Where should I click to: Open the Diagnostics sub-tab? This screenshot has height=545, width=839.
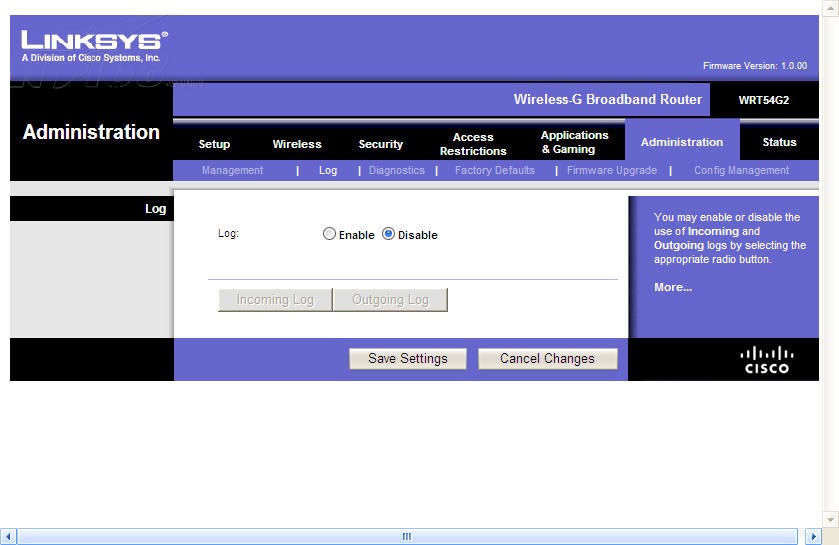(396, 170)
